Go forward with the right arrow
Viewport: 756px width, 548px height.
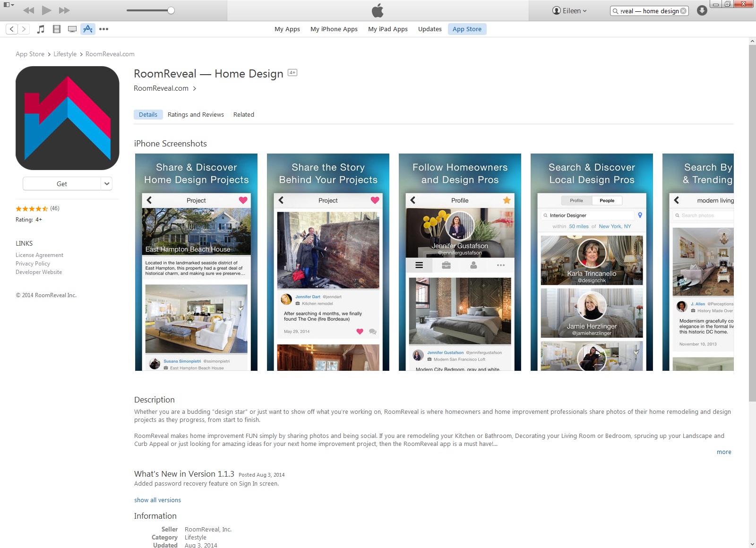click(x=24, y=29)
